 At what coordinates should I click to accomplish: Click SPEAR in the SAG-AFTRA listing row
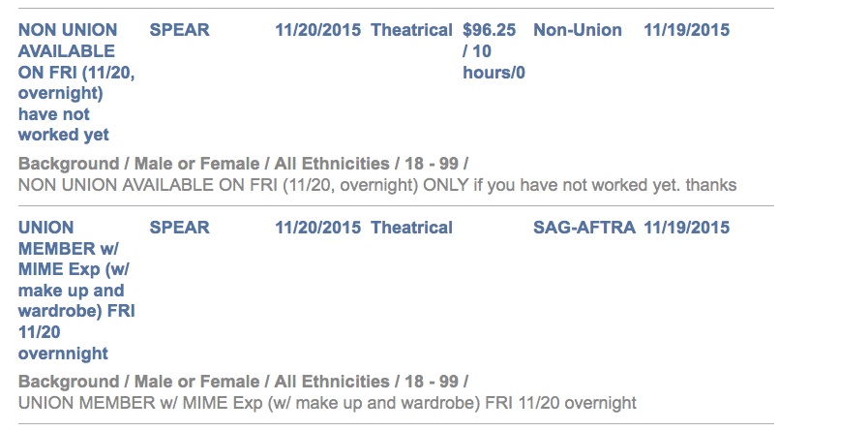(x=179, y=228)
